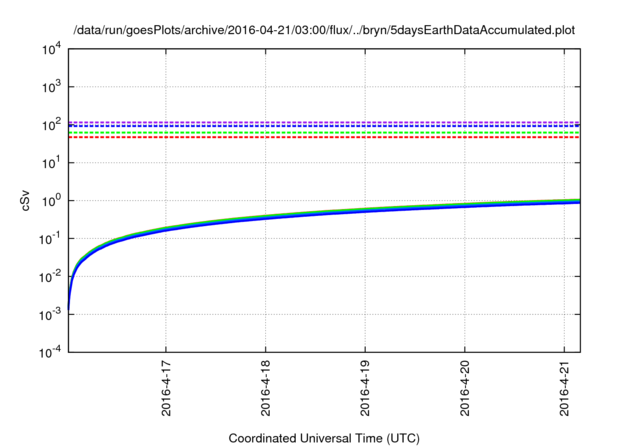Click the 10^-3 y-axis tick label
The width and height of the screenshot is (640, 448).
pos(50,315)
